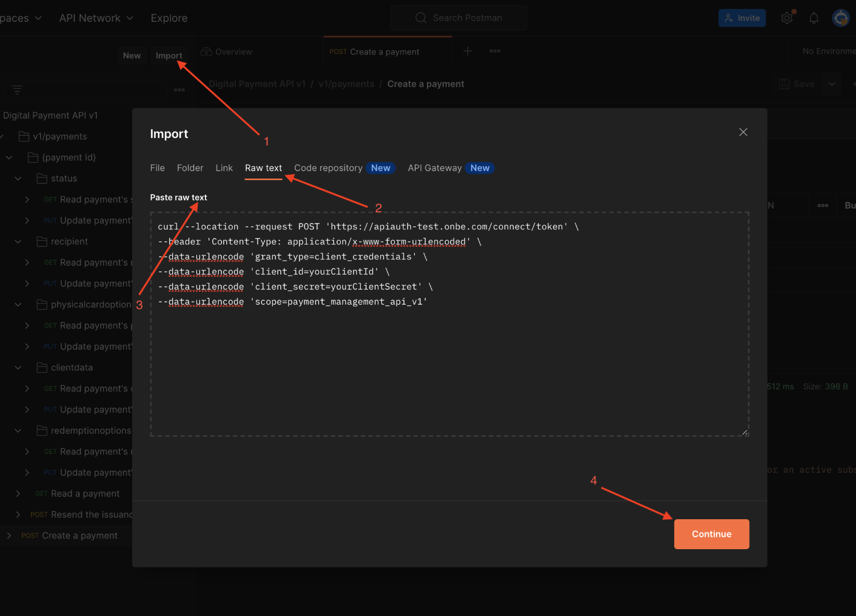Click the v1/payments folder icon
This screenshot has width=856, height=616.
point(24,136)
